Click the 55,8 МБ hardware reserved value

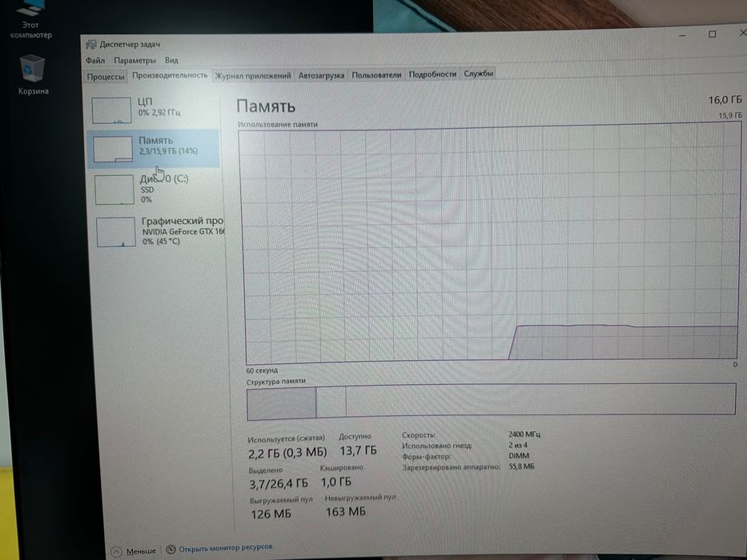522,466
